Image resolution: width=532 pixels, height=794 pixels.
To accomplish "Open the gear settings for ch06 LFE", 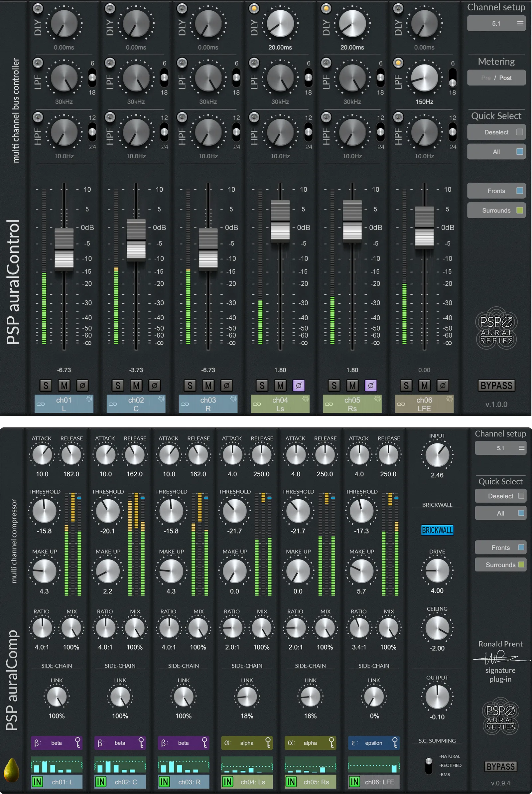I will coord(450,399).
